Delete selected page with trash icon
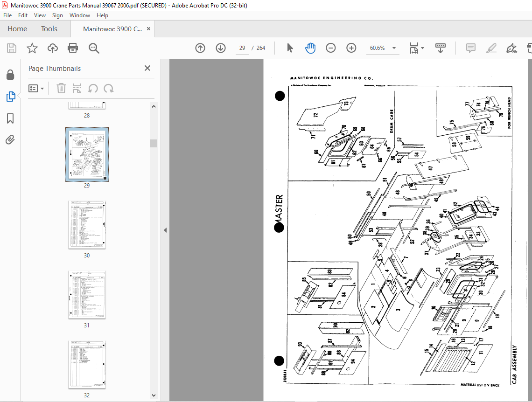This screenshot has height=402, width=532. [x=61, y=89]
